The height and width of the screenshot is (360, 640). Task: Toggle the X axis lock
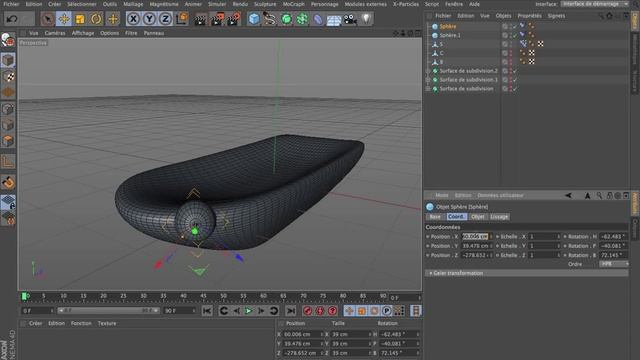133,19
